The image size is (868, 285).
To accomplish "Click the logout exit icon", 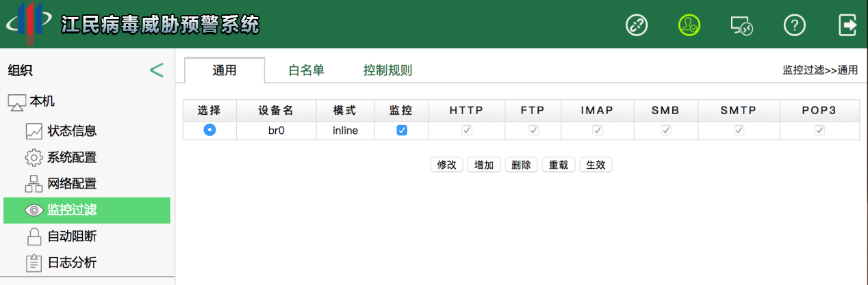I will pyautogui.click(x=847, y=25).
